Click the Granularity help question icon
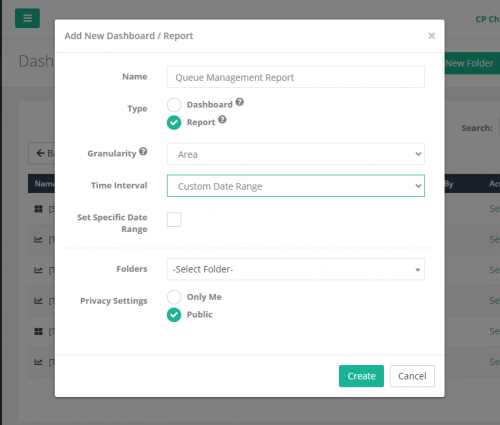500x425 pixels. pos(143,151)
